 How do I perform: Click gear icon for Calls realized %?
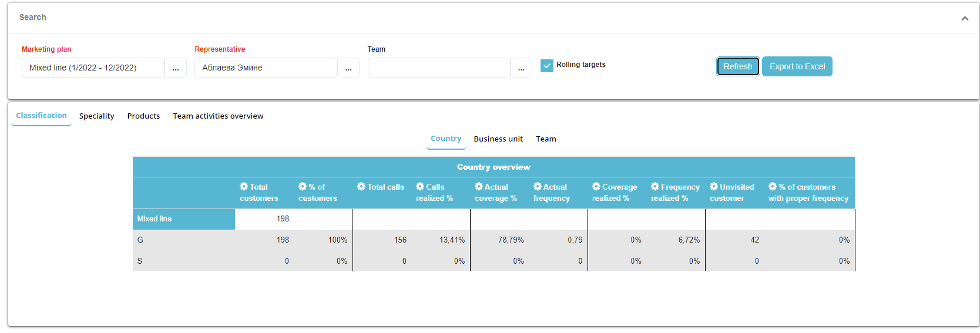pyautogui.click(x=420, y=187)
